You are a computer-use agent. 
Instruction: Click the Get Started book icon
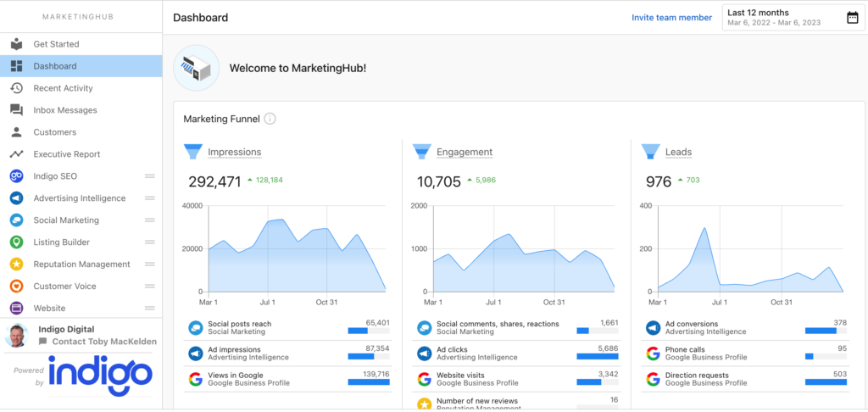(17, 44)
